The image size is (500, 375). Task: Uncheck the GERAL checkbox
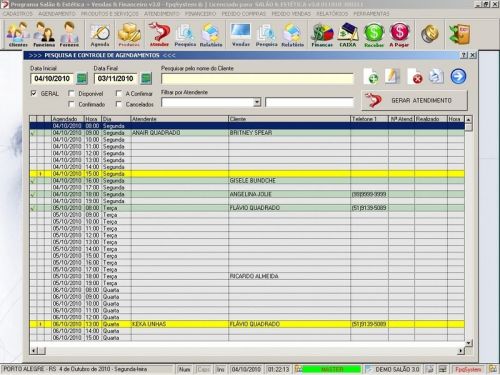[33, 93]
